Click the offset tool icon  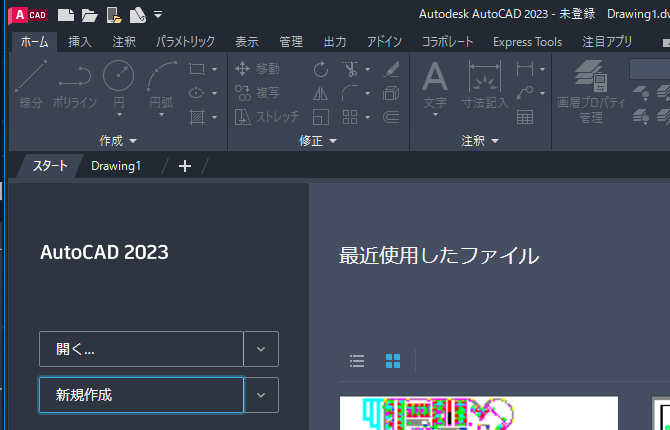coord(391,117)
